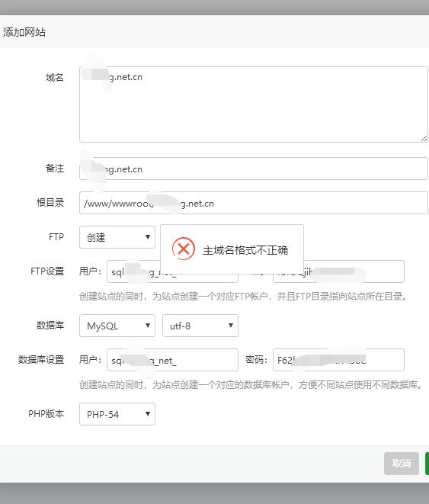The height and width of the screenshot is (504, 429).
Task: Click the 数据库设置 label
Action: 41,359
